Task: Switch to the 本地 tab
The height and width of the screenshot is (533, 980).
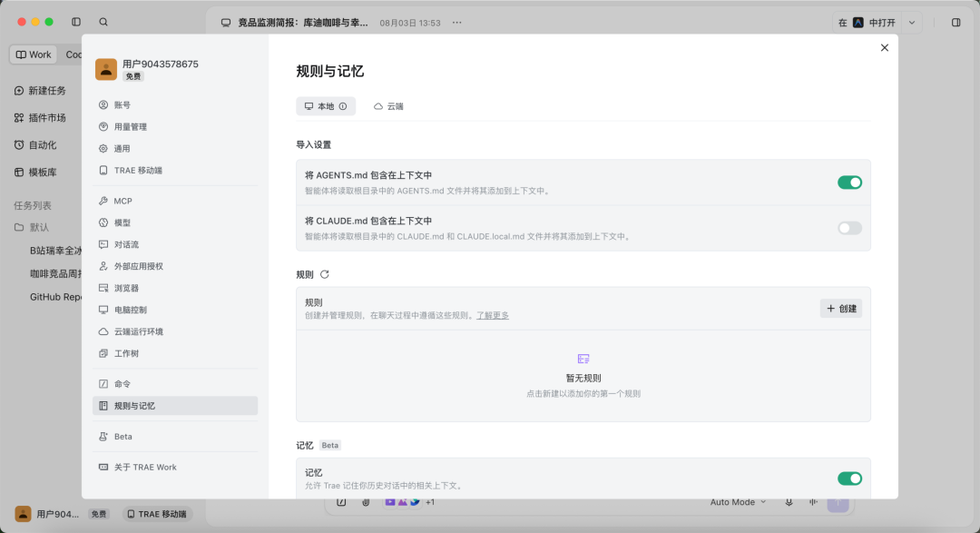Action: point(326,106)
